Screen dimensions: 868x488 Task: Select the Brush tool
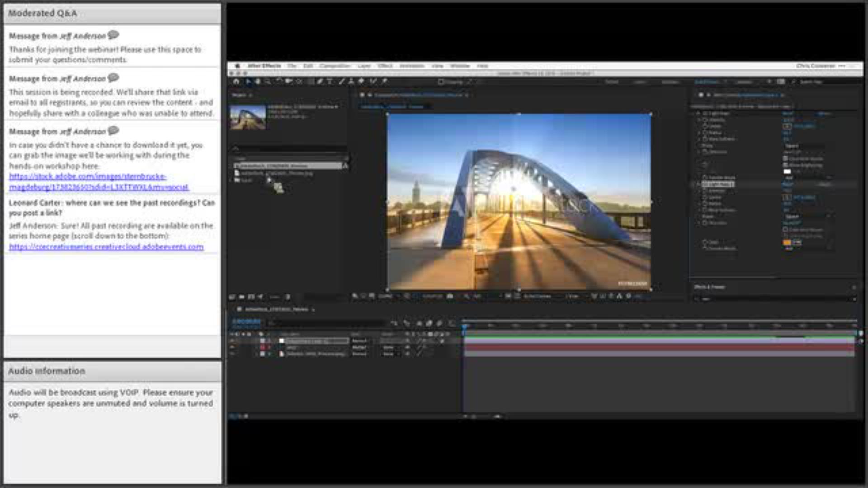[x=342, y=81]
